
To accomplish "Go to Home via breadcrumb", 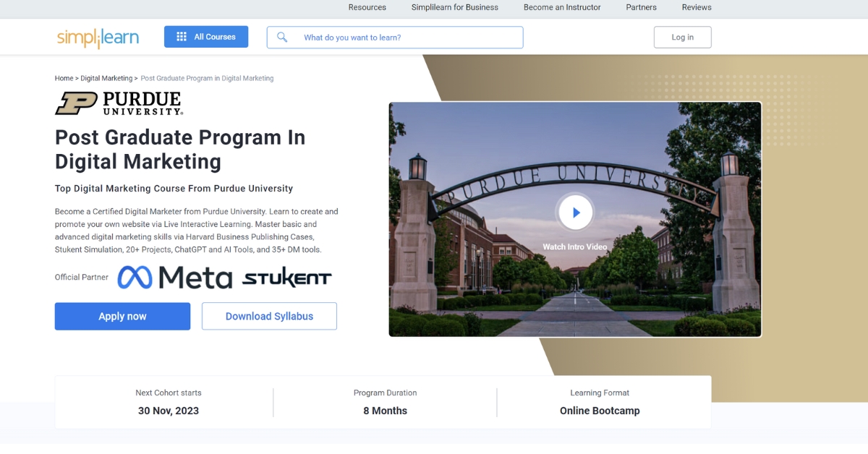I will click(64, 78).
